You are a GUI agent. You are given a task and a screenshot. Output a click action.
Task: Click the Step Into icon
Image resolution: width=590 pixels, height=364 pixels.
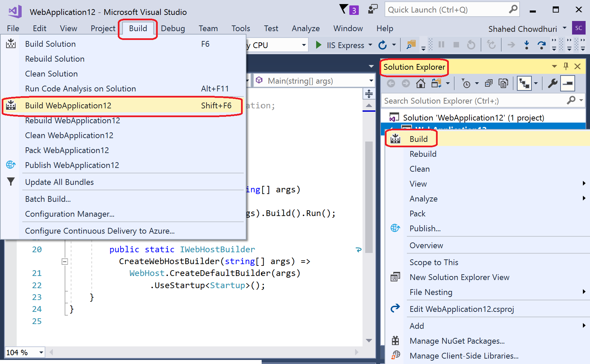coord(527,45)
